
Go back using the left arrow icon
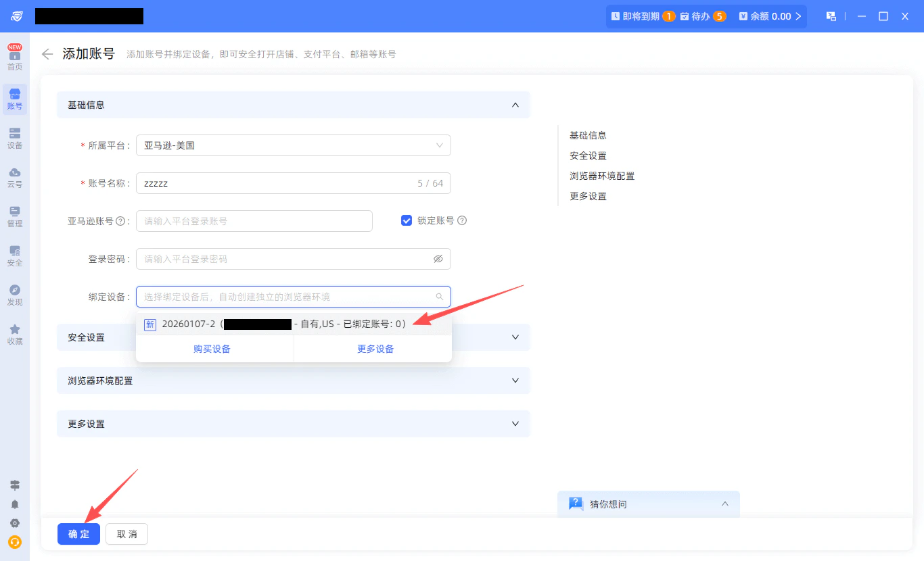pos(47,54)
